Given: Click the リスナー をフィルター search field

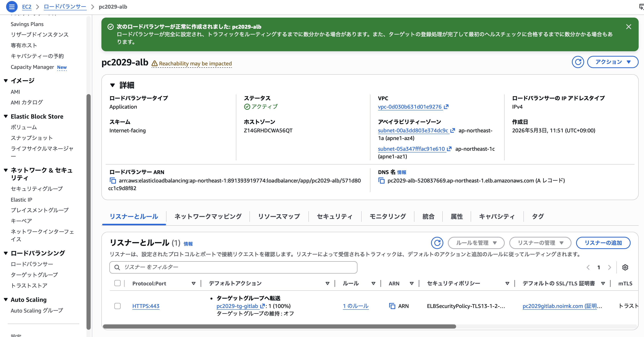Looking at the screenshot, I should pyautogui.click(x=233, y=267).
